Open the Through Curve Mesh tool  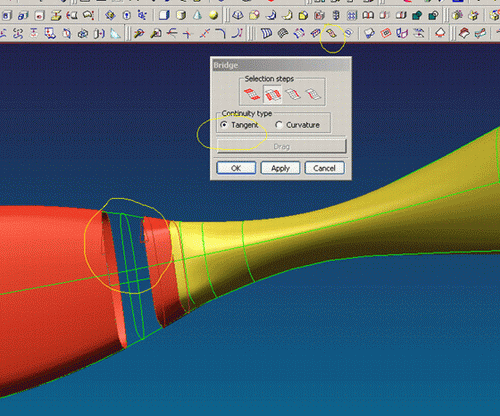tap(283, 33)
